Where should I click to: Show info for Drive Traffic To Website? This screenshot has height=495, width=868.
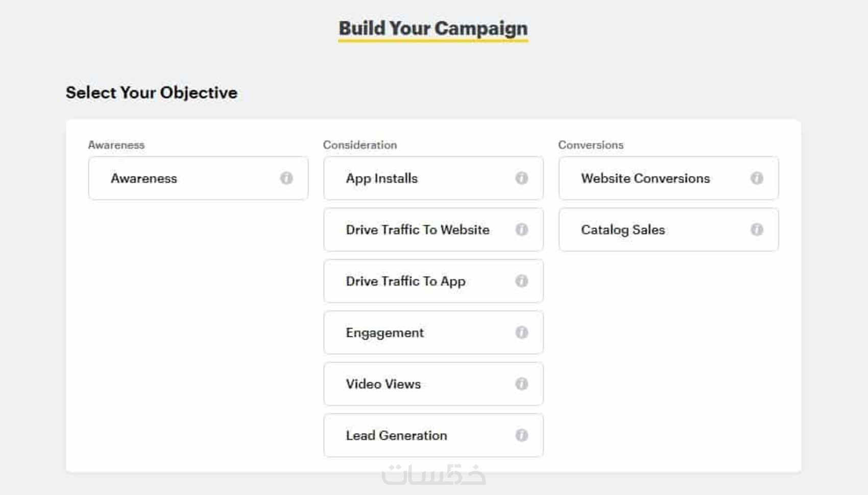521,230
